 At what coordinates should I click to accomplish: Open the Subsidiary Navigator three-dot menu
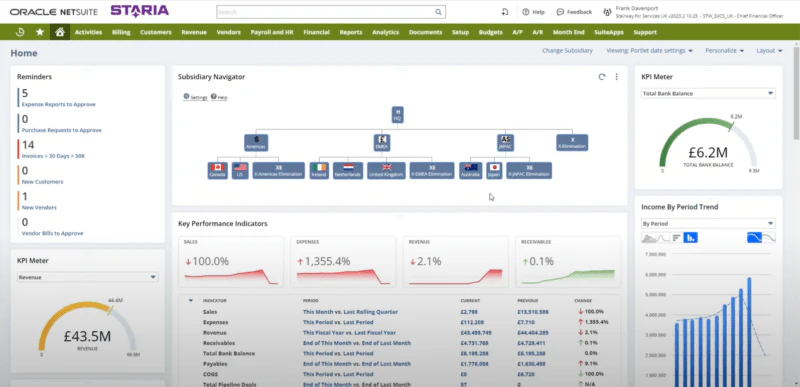[616, 77]
